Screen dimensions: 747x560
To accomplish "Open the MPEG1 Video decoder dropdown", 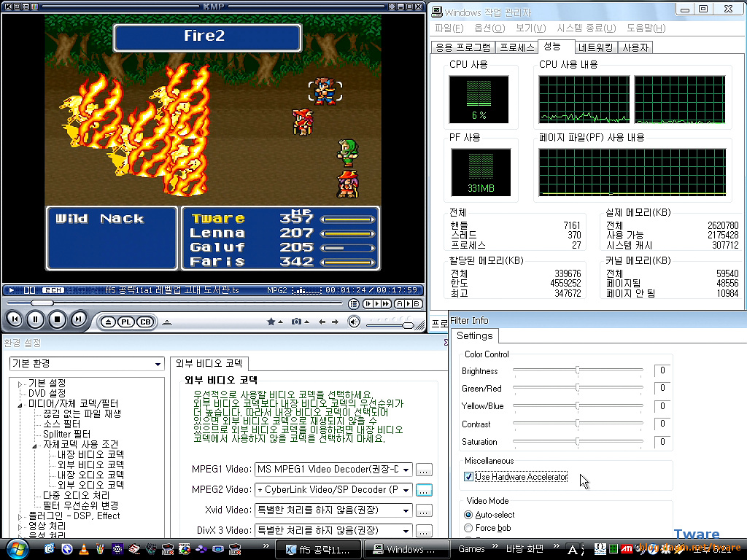I will (x=333, y=470).
